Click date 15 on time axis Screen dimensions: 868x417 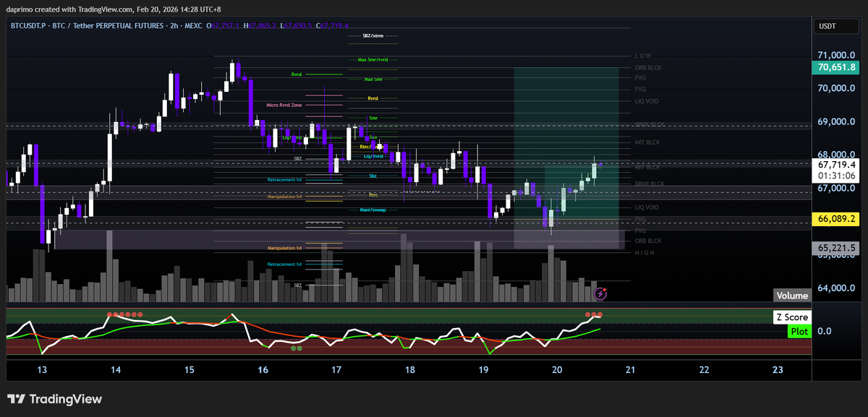tap(189, 369)
